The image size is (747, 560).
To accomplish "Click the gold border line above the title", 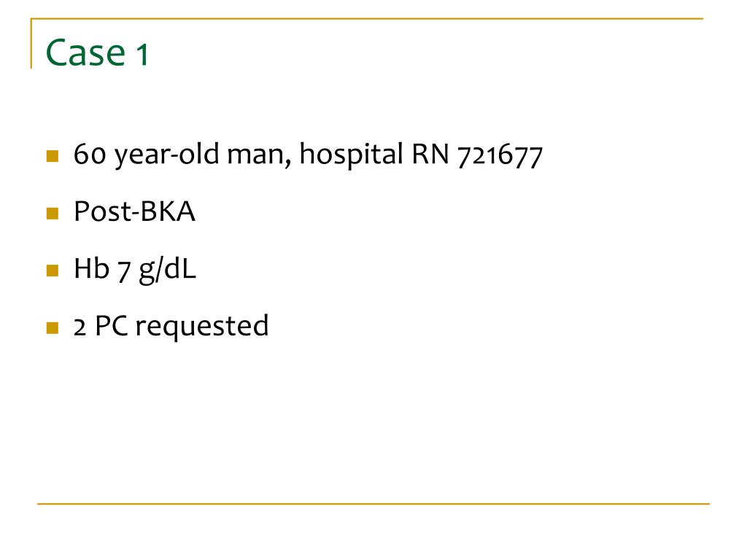I will [x=367, y=18].
